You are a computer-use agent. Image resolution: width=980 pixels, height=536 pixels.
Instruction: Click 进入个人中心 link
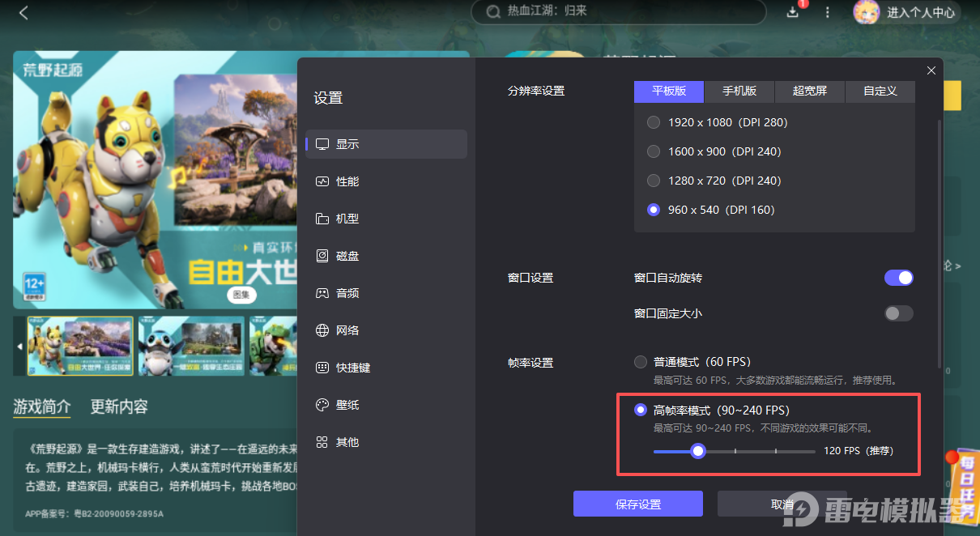[x=921, y=12]
